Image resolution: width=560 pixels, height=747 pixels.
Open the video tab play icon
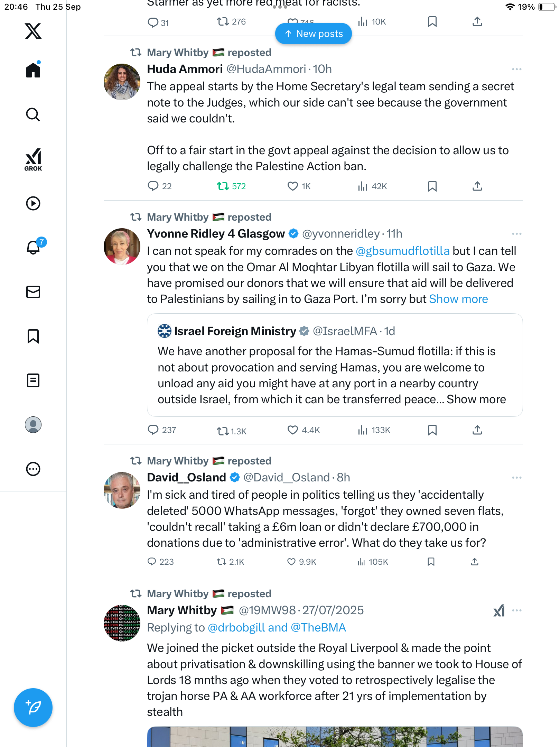point(33,203)
